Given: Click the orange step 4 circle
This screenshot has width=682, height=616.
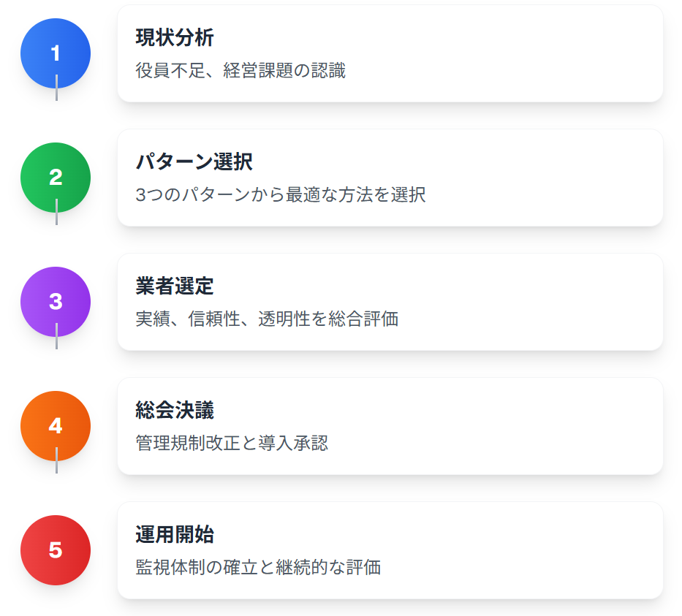Looking at the screenshot, I should pyautogui.click(x=56, y=426).
